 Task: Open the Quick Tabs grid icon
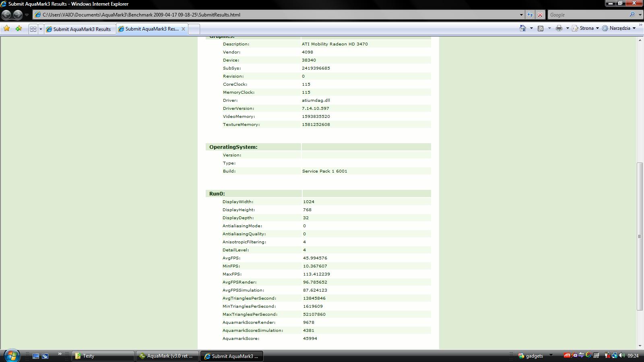[33, 29]
